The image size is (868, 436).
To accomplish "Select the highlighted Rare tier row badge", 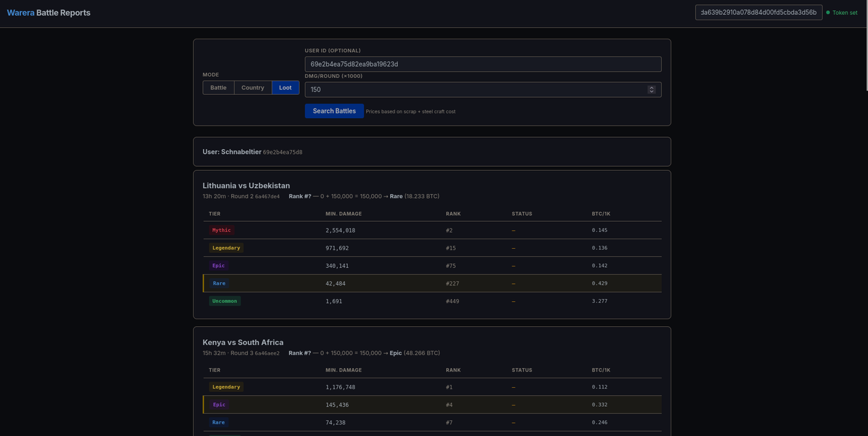I will pyautogui.click(x=219, y=283).
